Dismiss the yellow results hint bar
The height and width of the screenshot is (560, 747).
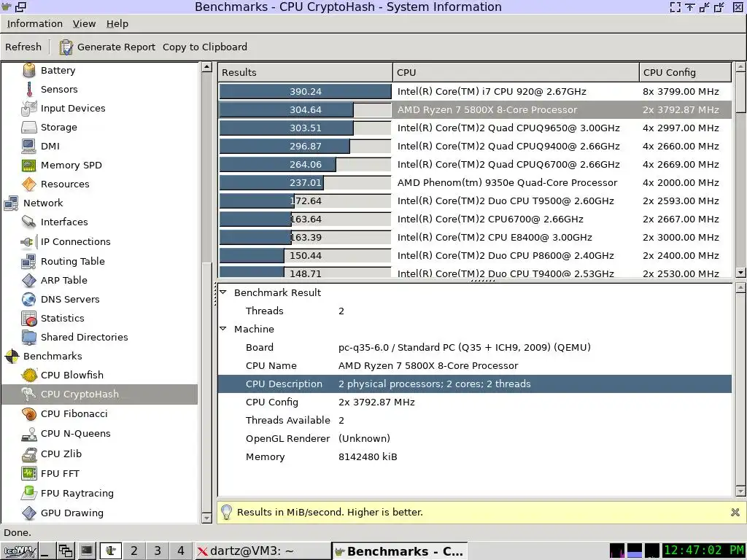point(735,513)
